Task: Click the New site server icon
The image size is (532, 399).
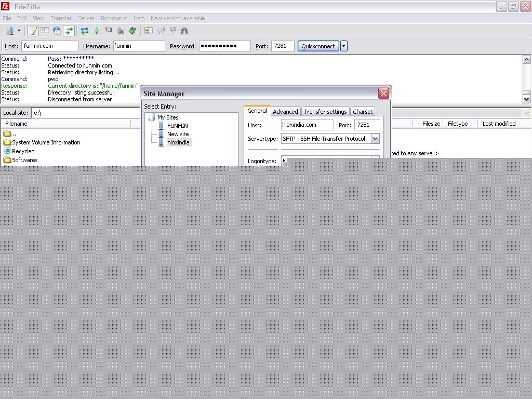Action: [161, 134]
